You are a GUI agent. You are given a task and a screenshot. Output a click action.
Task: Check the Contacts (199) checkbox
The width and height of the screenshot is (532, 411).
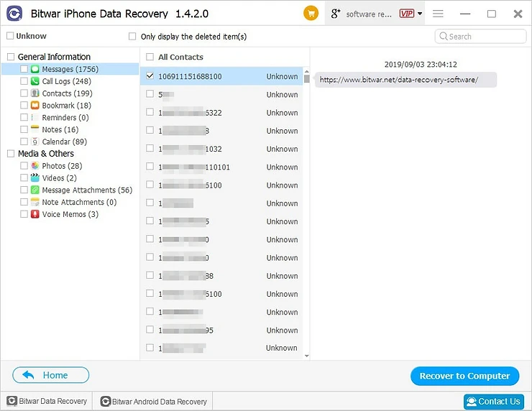pyautogui.click(x=24, y=93)
